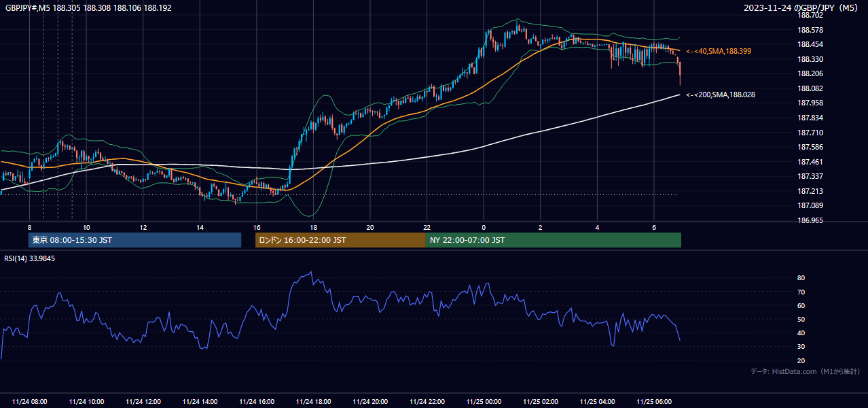Screen dimensions: 868x408
Task: Click the 11/24 10:00 time label
Action: click(86, 401)
